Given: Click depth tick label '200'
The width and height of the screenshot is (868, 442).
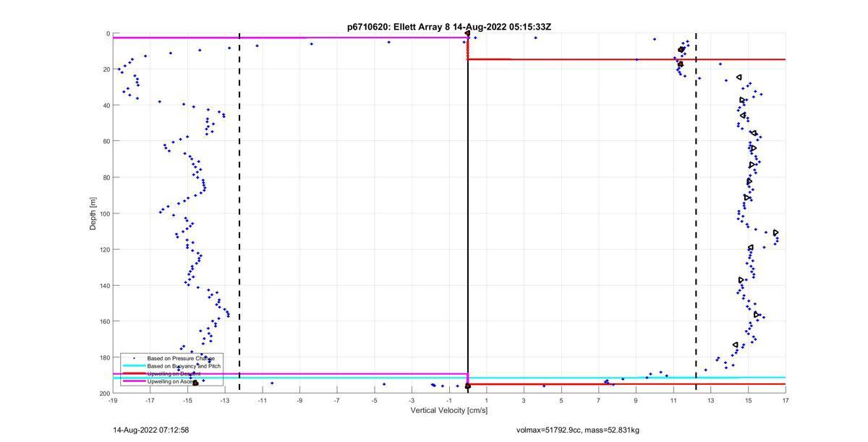Looking at the screenshot, I should tap(105, 393).
